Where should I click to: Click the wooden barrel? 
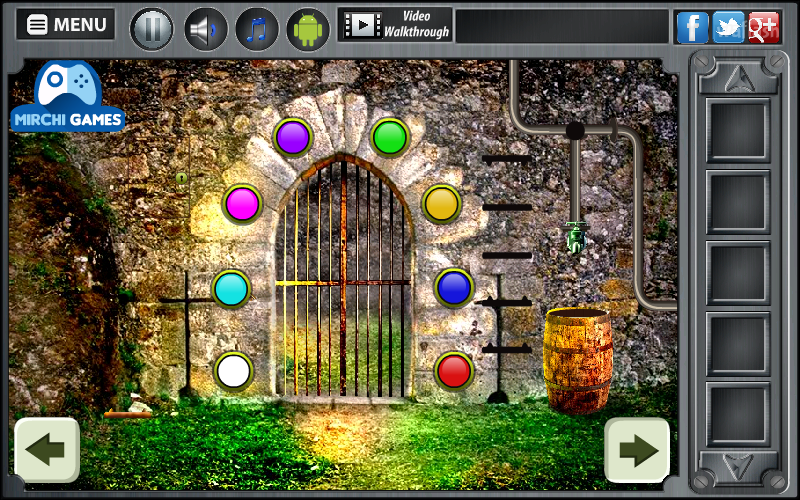coord(578,360)
